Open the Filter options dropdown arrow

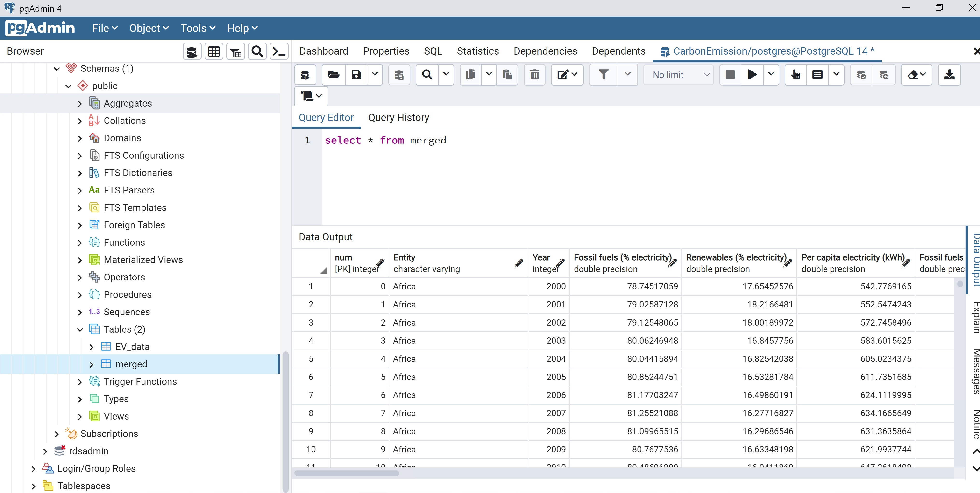point(628,75)
